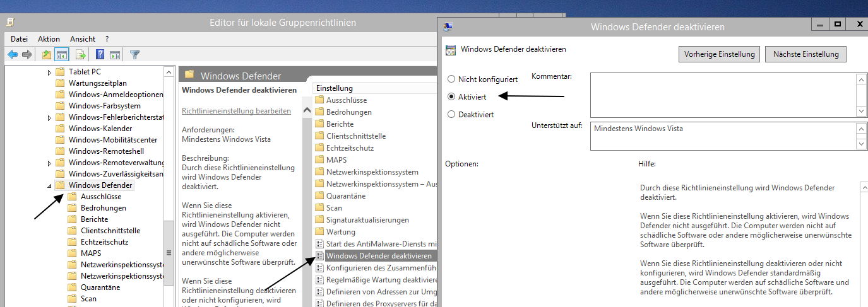The image size is (868, 307).
Task: Open the Datei menu
Action: click(x=20, y=39)
